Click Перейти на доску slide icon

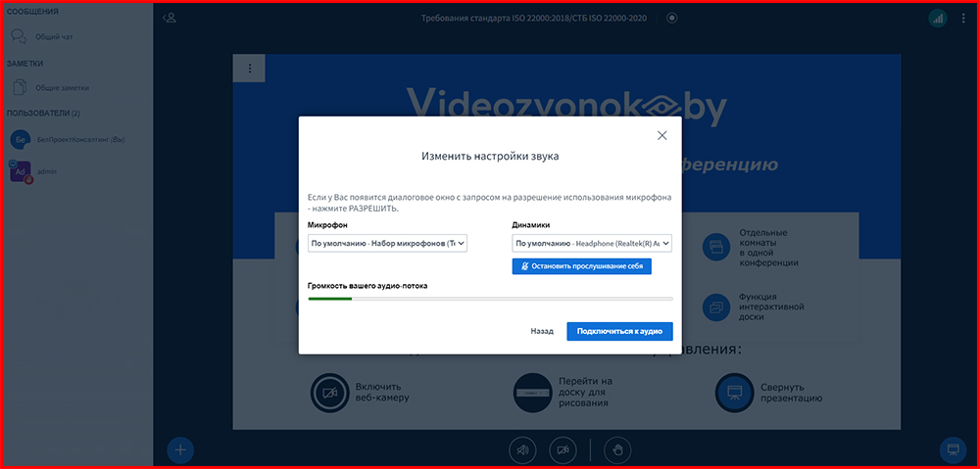click(x=533, y=393)
